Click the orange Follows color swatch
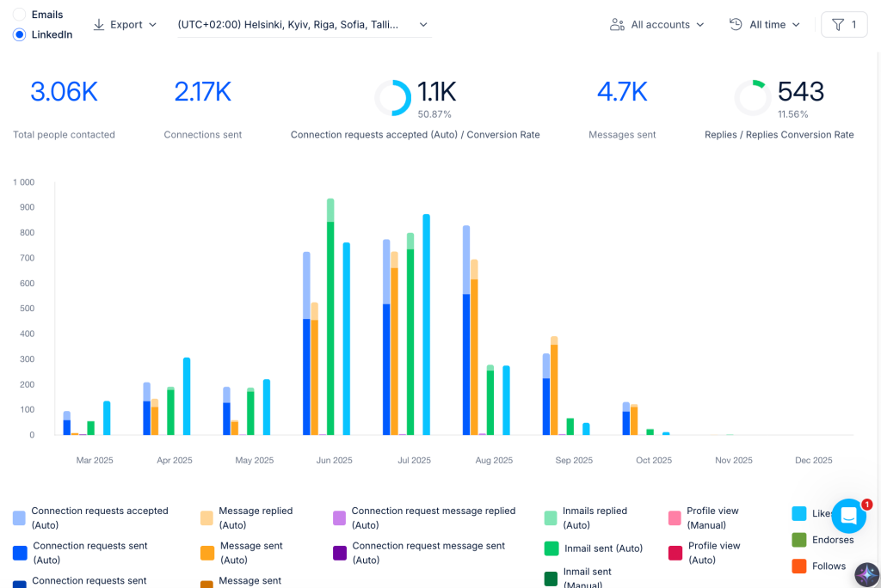This screenshot has height=588, width=881. coord(799,567)
